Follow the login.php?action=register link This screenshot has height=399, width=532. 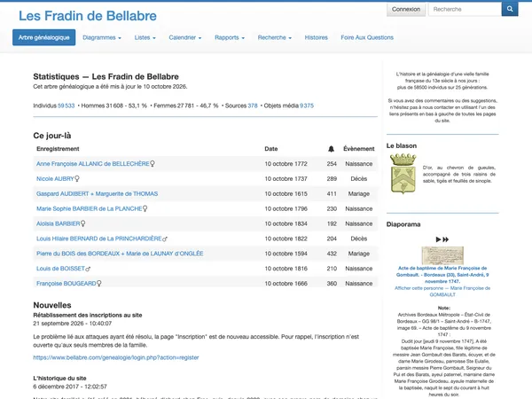tap(116, 357)
